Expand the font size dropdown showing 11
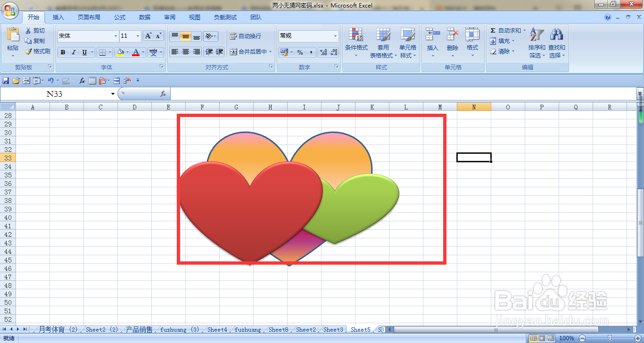Screen dimensions: 644x343 click(138, 36)
